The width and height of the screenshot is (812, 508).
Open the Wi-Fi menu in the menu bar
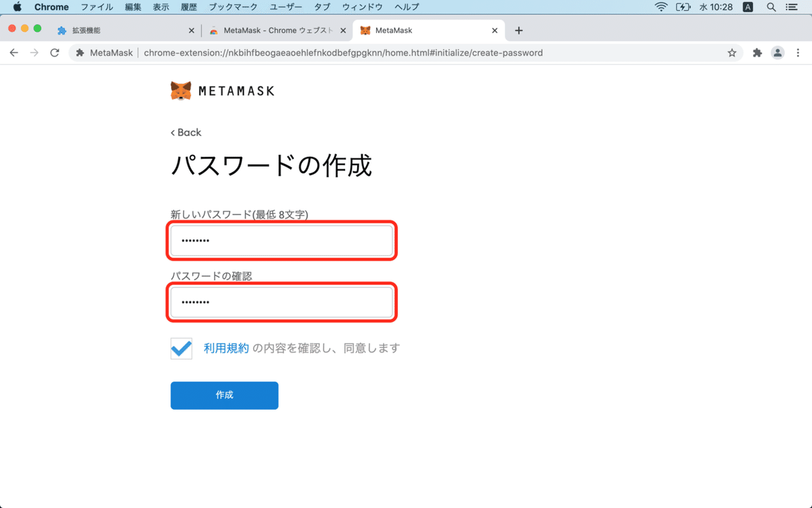click(660, 7)
